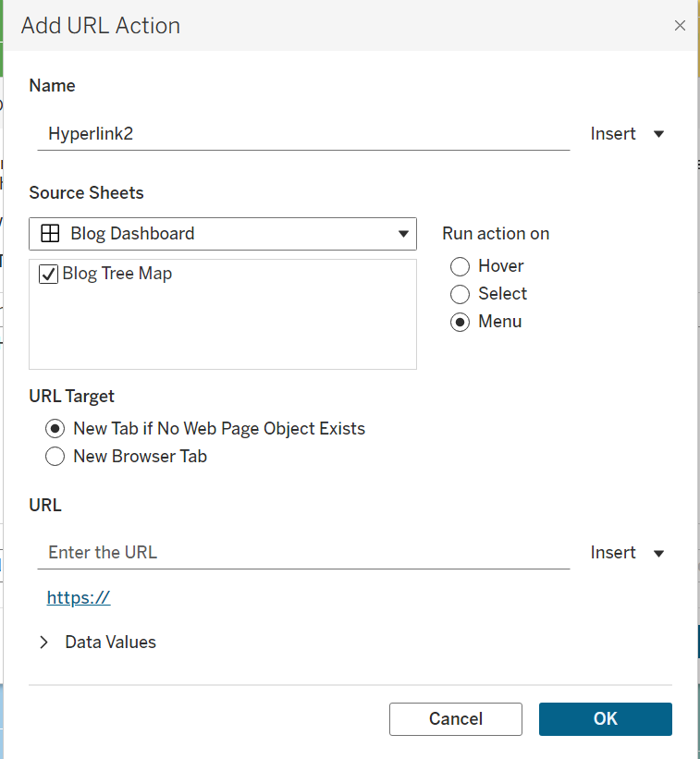
Task: Click the Insert label beside the URL field
Action: click(613, 553)
